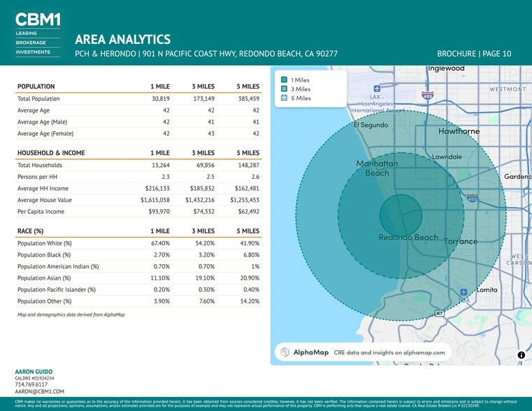Click the HOUSEHOLD & INCOME section header
Image resolution: width=532 pixels, height=411 pixels.
tap(51, 153)
